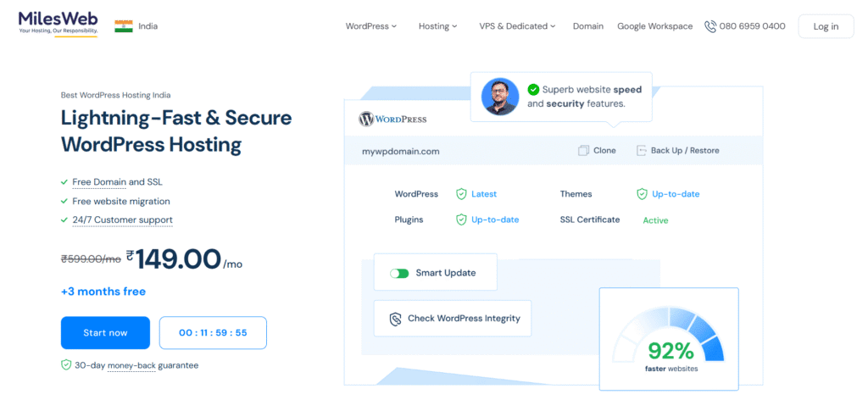868x400 pixels.
Task: Click Clone text in domain bar
Action: tap(604, 151)
